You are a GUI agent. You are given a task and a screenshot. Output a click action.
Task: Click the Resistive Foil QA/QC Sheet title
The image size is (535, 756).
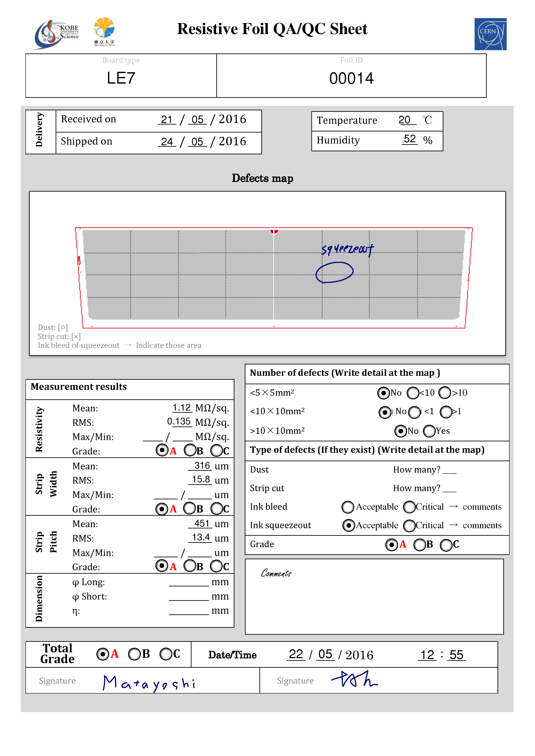(272, 29)
